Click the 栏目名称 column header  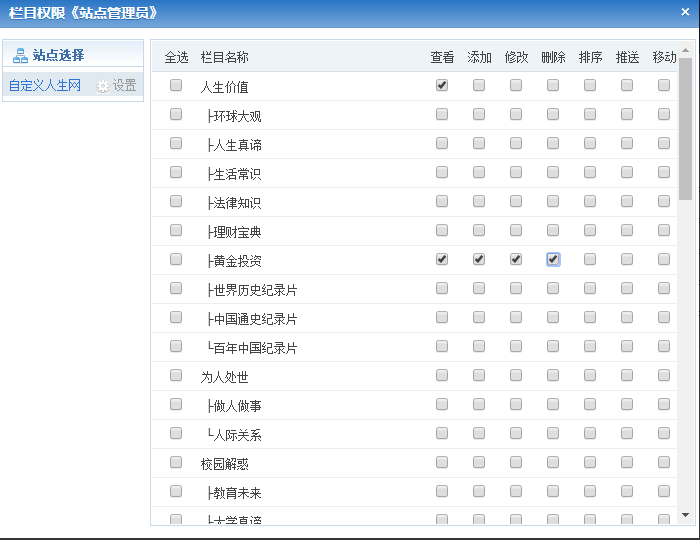[224, 58]
